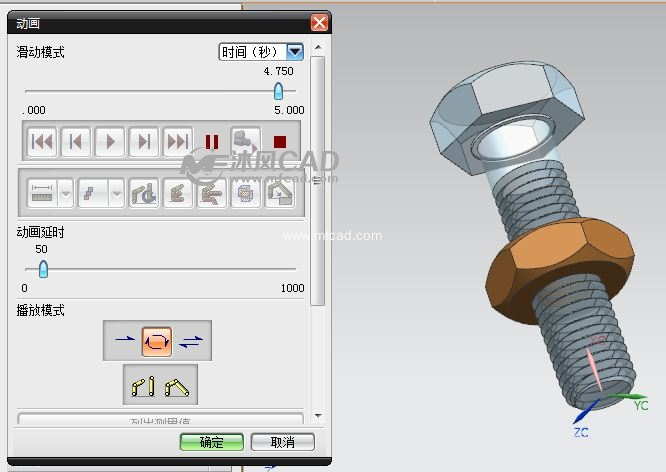Step back one frame in animation

tap(76, 142)
